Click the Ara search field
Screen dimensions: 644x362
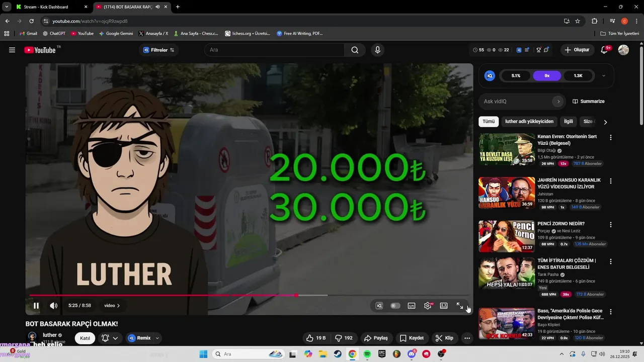click(274, 50)
